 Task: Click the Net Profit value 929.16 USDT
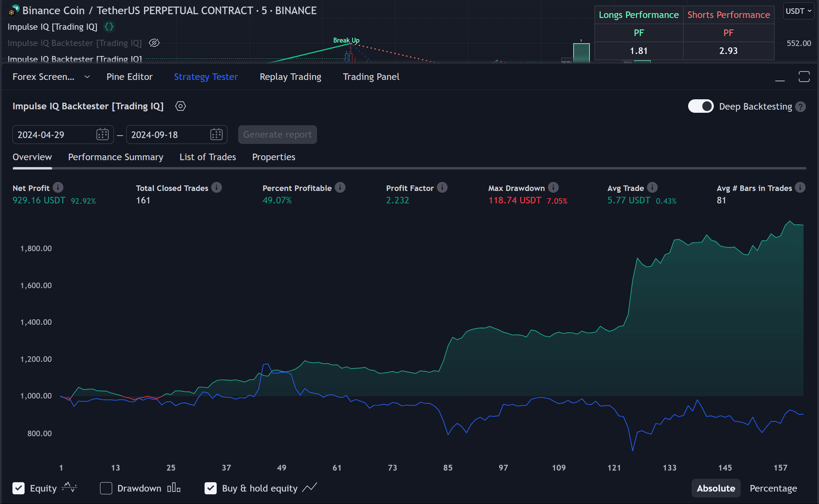coord(39,200)
